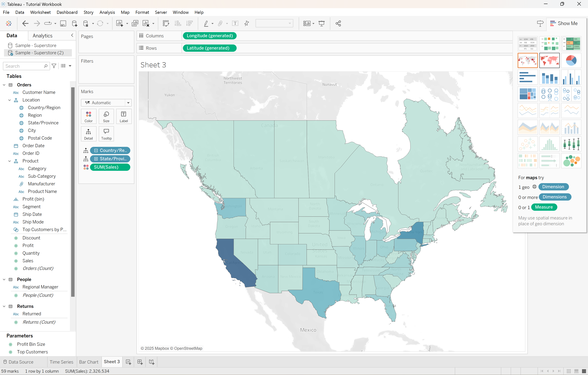Open the Analysis menu
Screen dimensions: 588x375
(x=107, y=12)
